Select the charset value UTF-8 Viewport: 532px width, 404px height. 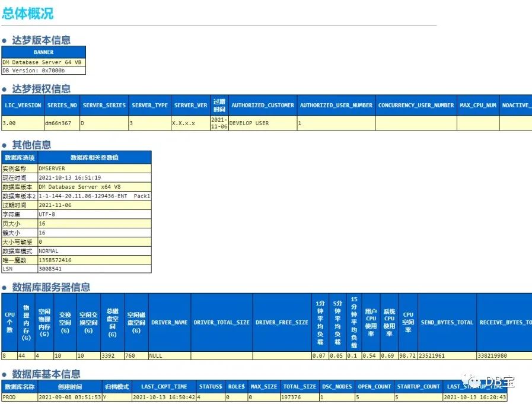[95, 214]
